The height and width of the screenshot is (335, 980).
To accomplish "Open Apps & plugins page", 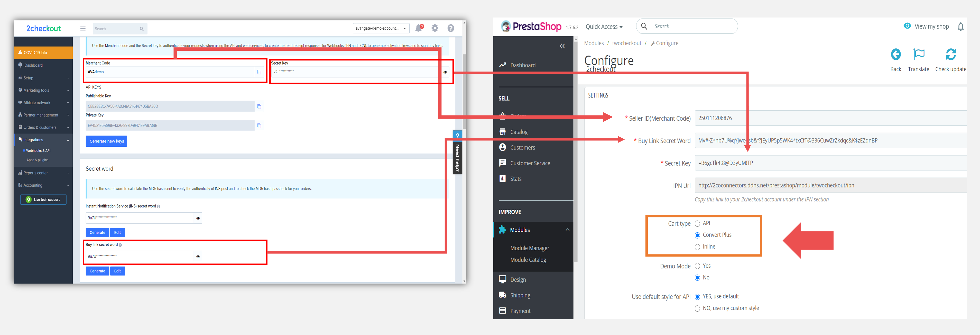I will coord(37,160).
